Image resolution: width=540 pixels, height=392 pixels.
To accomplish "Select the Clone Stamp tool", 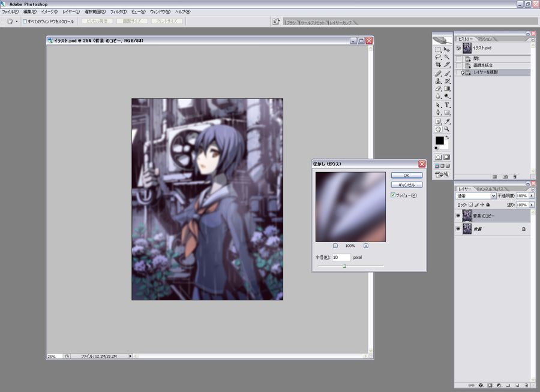I will [438, 82].
